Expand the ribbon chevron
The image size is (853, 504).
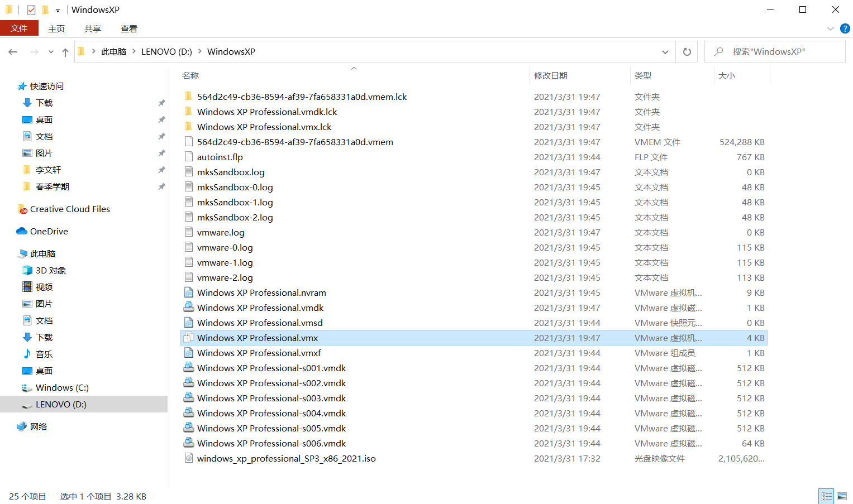[x=831, y=28]
